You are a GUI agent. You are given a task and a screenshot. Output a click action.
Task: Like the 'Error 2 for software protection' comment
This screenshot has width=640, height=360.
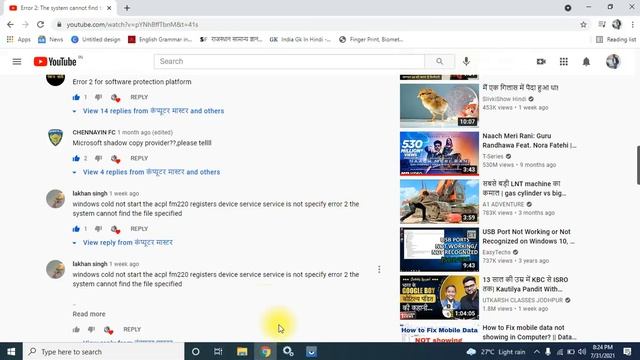76,97
